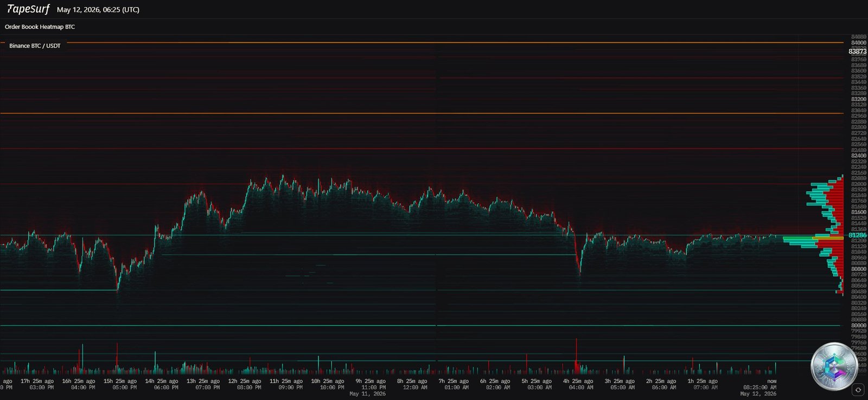868x400 pixels.
Task: Click the 83200 price axis label
Action: [x=859, y=99]
